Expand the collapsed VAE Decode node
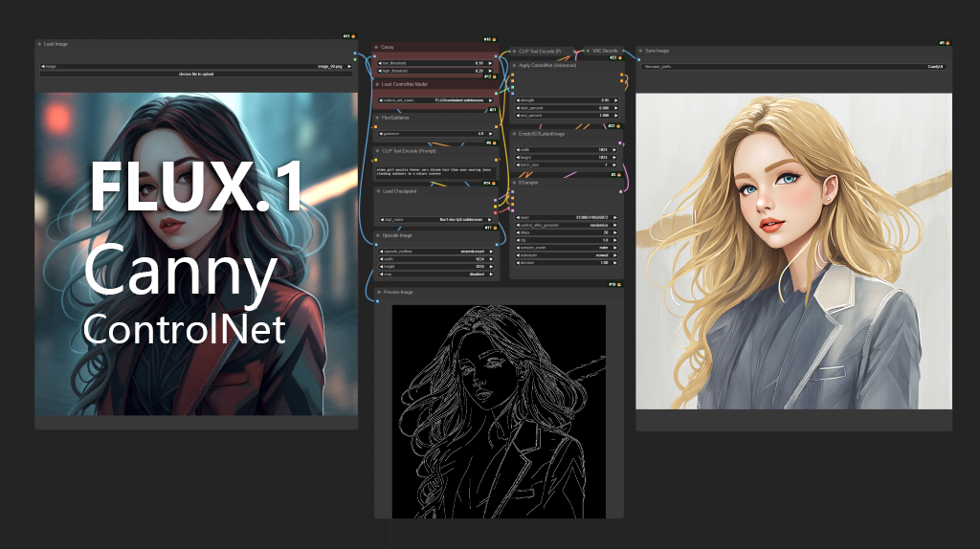 588,51
